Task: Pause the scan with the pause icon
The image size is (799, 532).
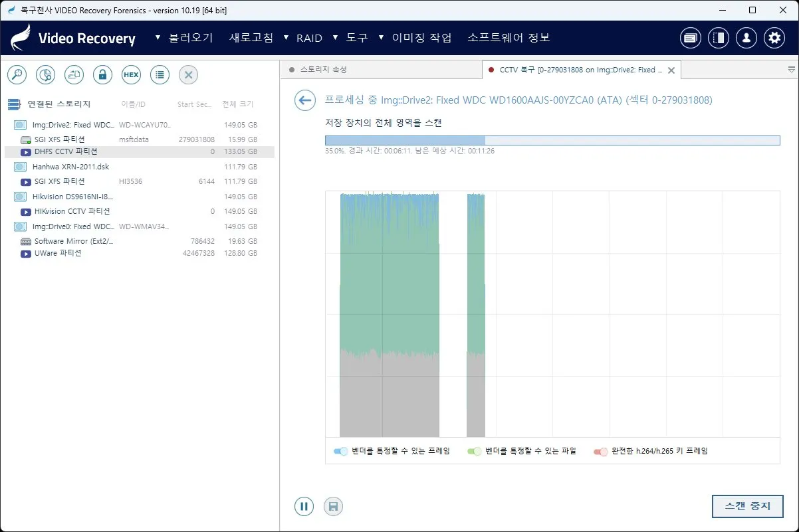Action: tap(304, 507)
